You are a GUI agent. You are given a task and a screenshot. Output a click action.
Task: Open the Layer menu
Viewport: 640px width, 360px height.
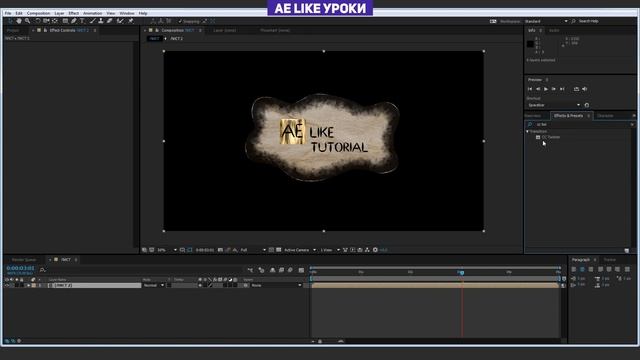click(59, 13)
